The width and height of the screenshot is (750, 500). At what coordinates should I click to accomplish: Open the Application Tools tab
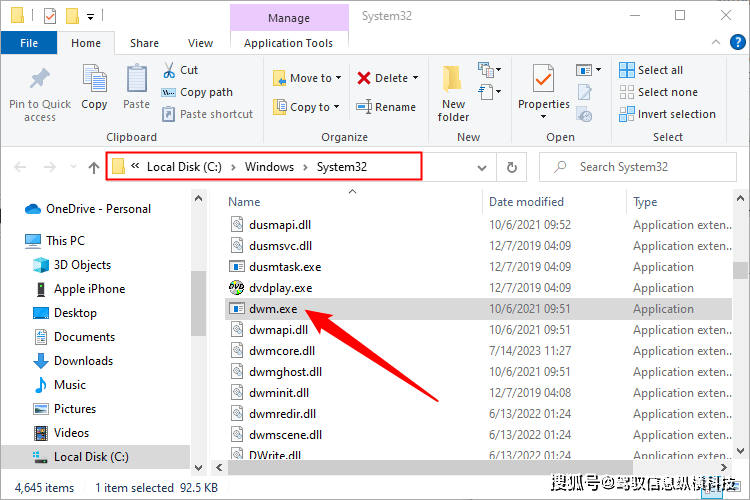(x=288, y=43)
